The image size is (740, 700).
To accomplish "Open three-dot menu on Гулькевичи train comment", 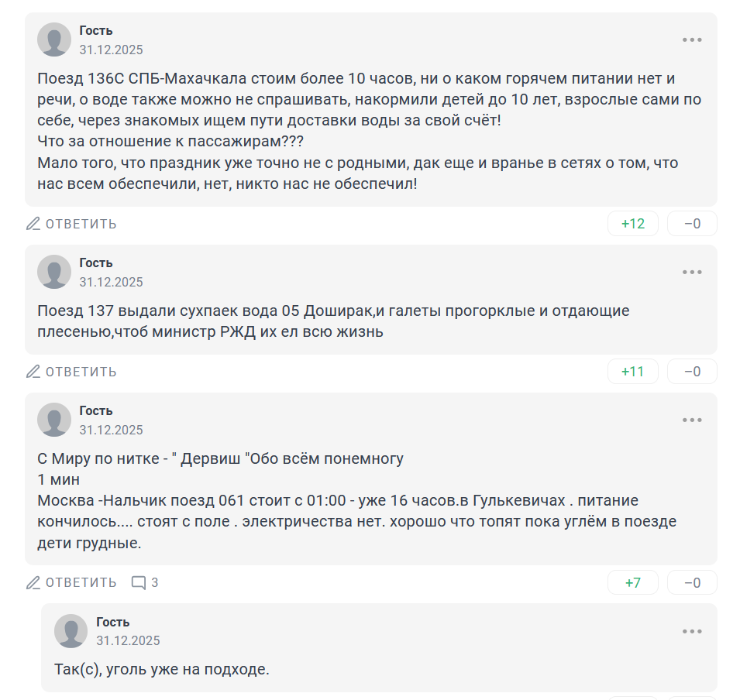I will [692, 420].
